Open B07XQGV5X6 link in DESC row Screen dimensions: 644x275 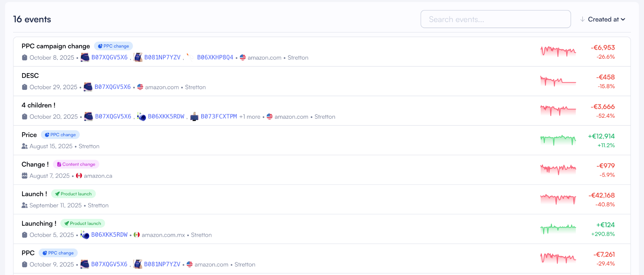pyautogui.click(x=113, y=87)
